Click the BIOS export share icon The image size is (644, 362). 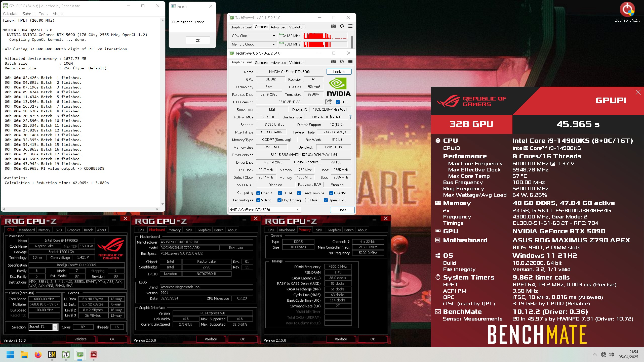coord(328,102)
